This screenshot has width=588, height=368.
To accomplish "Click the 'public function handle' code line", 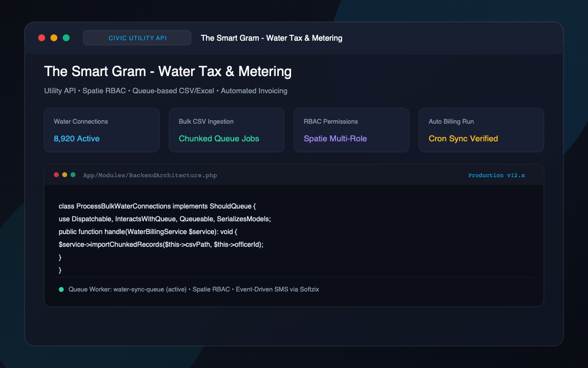I will (148, 232).
